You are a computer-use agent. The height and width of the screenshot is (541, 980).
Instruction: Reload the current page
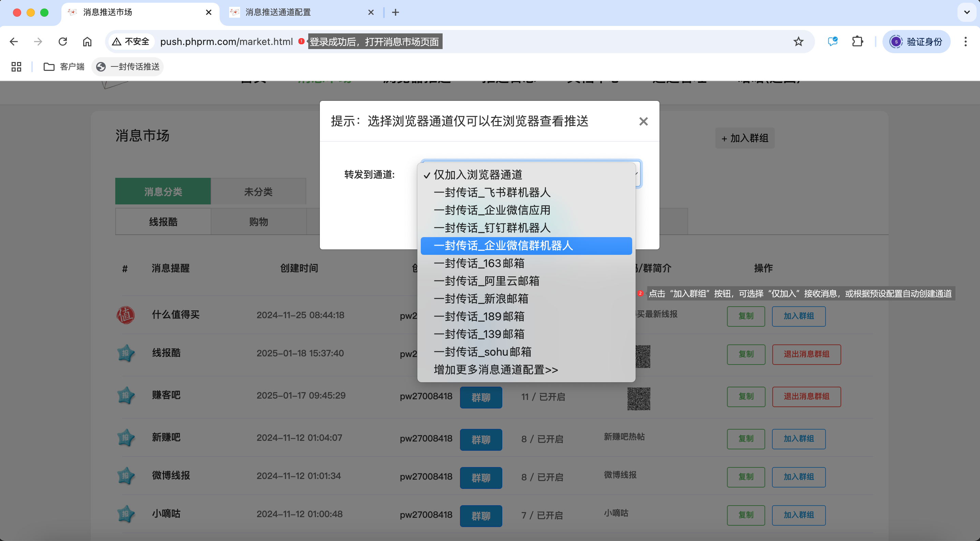click(63, 42)
